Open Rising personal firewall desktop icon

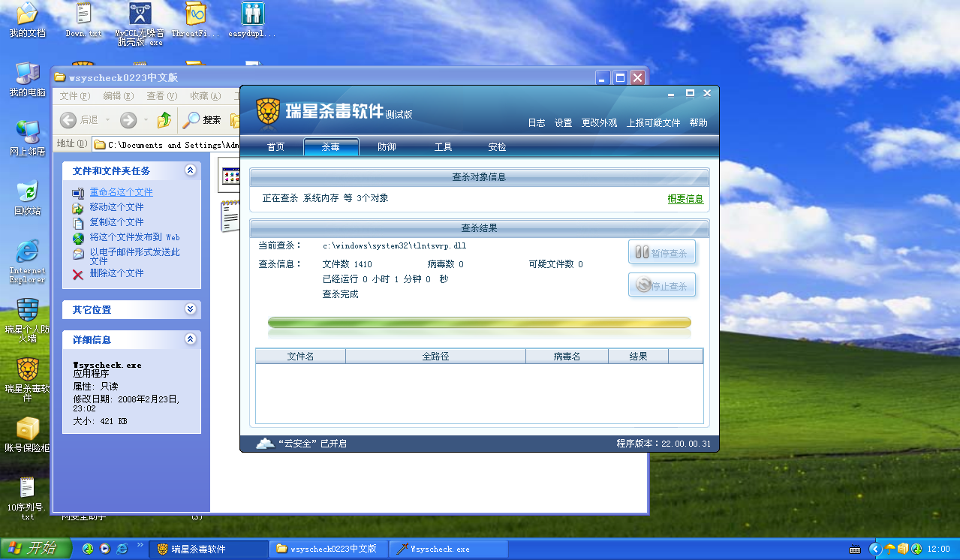27,321
